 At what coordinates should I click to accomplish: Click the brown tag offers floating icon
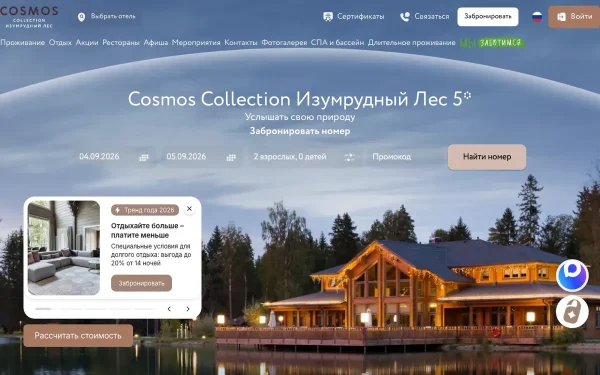pos(572,312)
